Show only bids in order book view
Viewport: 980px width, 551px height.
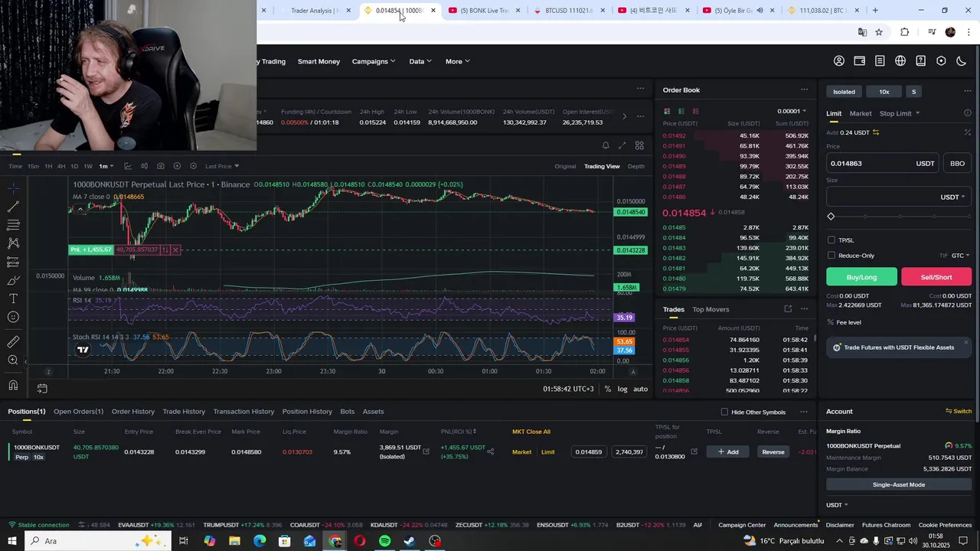681,111
